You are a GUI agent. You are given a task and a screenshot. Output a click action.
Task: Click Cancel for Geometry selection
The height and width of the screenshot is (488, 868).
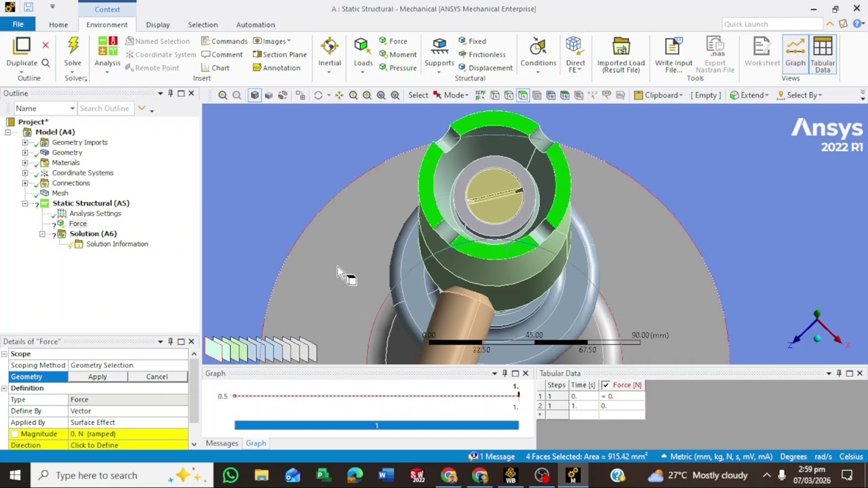click(x=157, y=377)
